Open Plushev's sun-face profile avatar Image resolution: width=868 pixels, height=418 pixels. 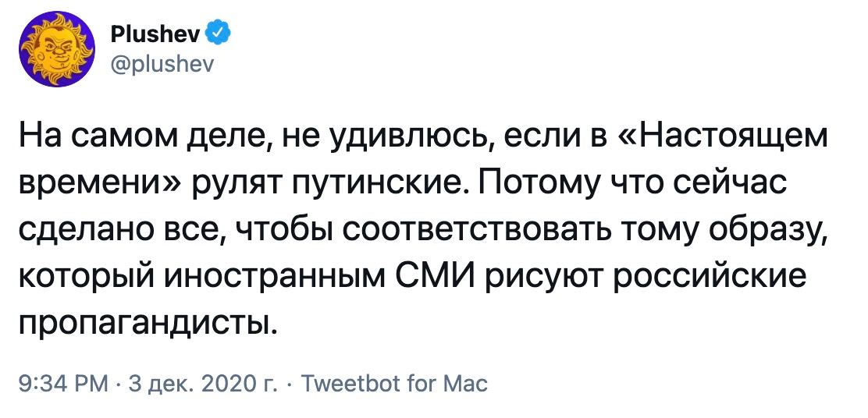pos(57,48)
